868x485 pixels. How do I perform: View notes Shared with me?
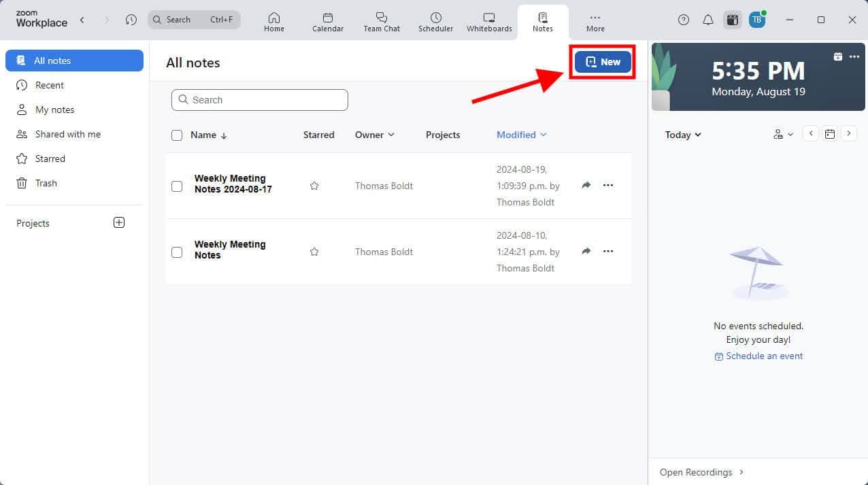(67, 134)
